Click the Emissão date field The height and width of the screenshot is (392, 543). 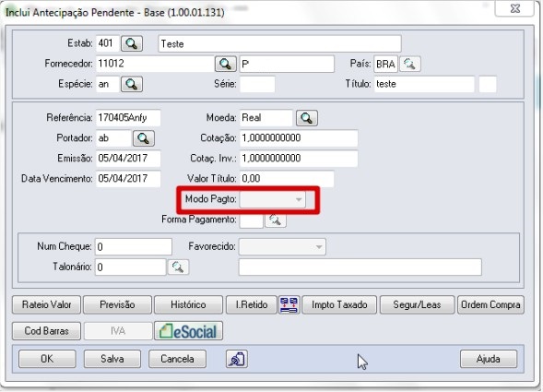click(128, 159)
